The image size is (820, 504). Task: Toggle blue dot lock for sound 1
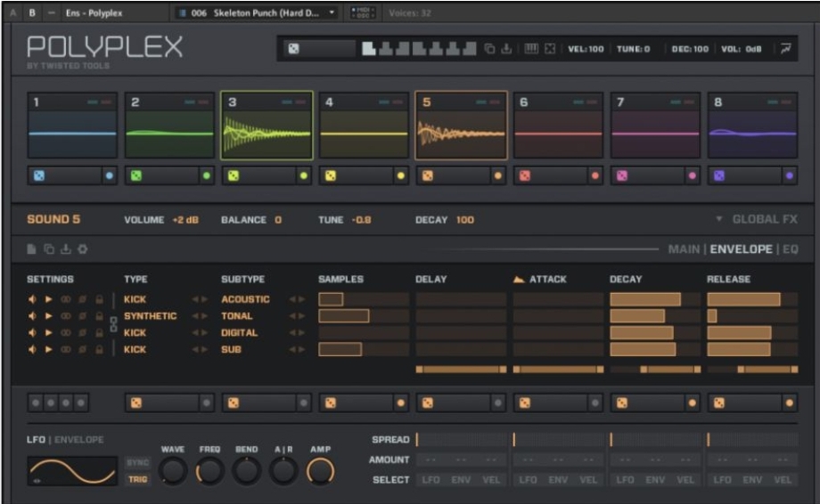(x=110, y=176)
